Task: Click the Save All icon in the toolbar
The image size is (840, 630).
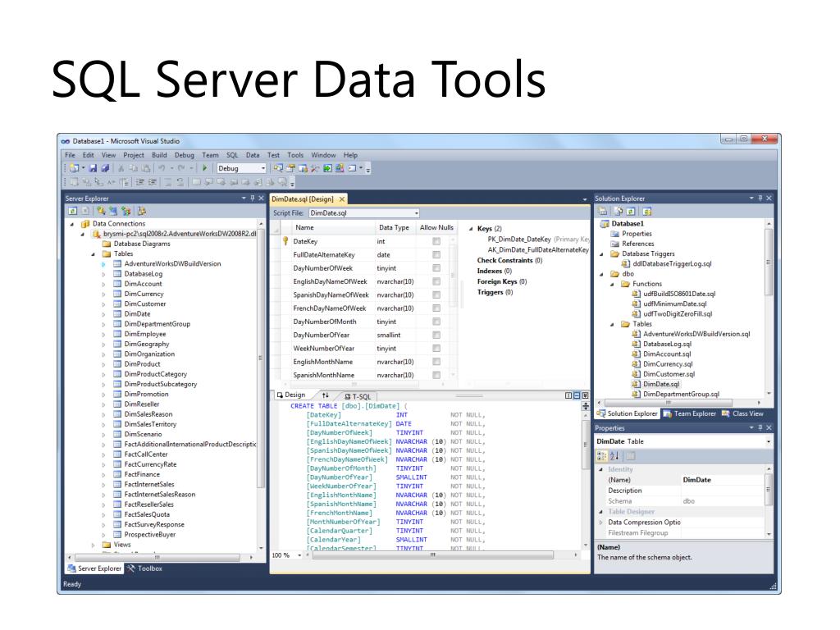Action: pos(105,168)
